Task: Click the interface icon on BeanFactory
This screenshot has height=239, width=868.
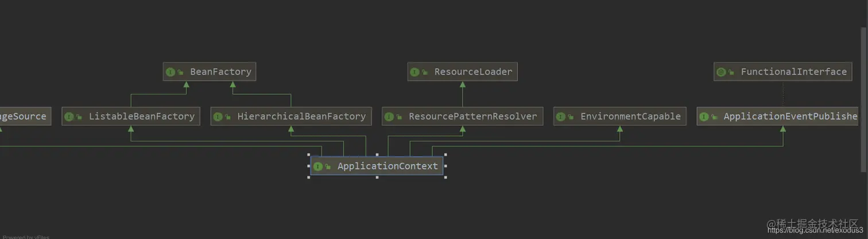Action: (x=170, y=72)
